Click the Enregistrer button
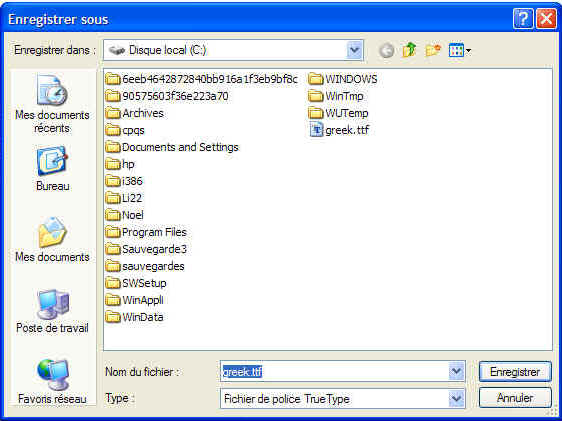This screenshot has width=562, height=421. coord(515,372)
